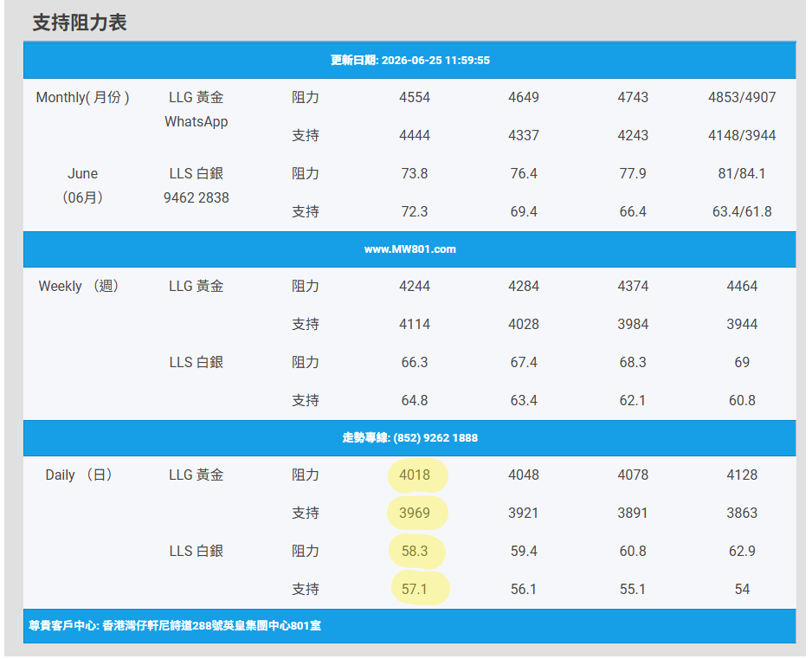The width and height of the screenshot is (812, 659).
Task: Select the highlighted daily gold resistance 4018
Action: 415,475
